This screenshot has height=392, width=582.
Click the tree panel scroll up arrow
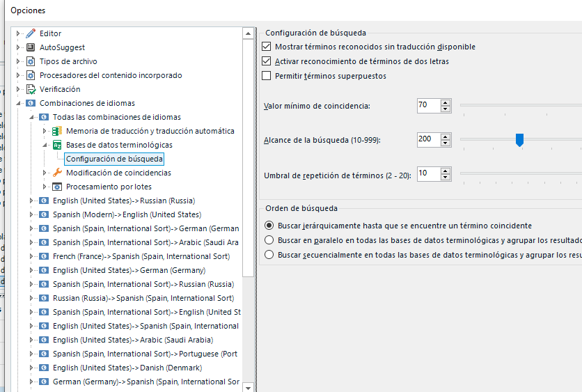(x=248, y=33)
